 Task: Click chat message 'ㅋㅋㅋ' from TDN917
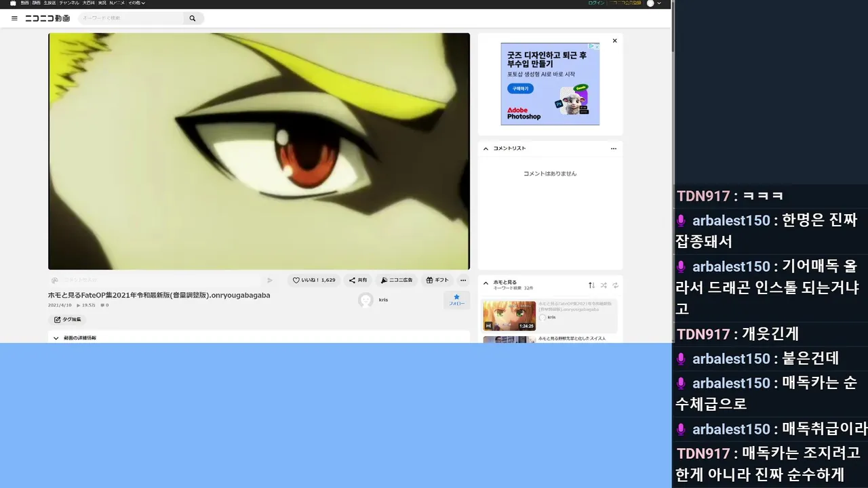point(763,196)
